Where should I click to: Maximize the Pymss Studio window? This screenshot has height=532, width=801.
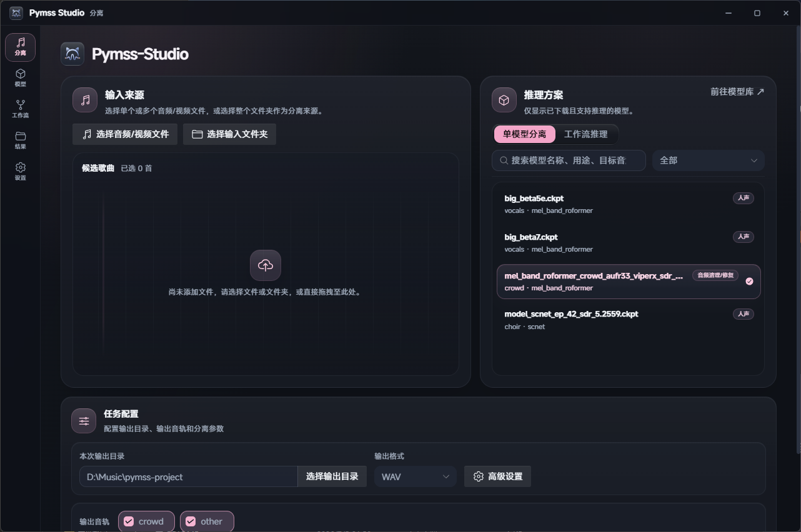(757, 13)
